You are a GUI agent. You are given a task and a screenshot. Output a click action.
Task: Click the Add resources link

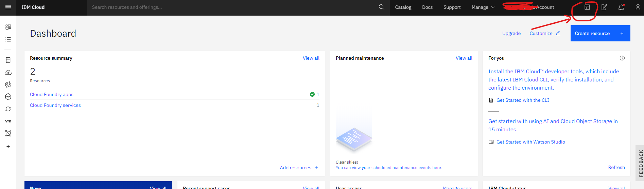[x=295, y=168]
